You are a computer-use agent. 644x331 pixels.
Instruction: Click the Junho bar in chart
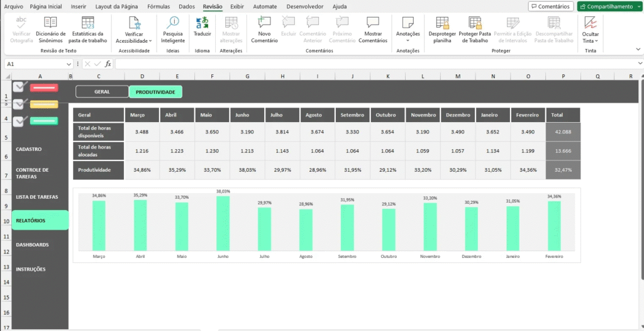pyautogui.click(x=223, y=223)
